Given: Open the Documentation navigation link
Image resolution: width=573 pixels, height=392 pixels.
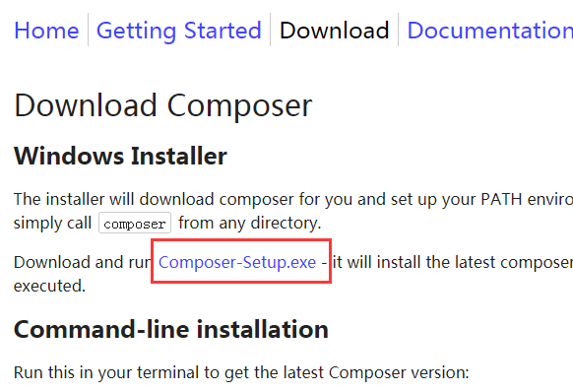Looking at the screenshot, I should (x=489, y=31).
